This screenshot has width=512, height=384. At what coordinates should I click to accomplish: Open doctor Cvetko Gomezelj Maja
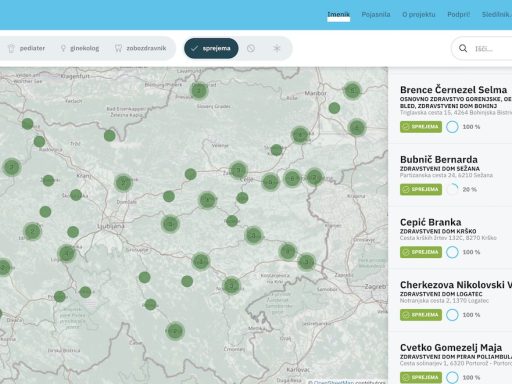point(451,347)
